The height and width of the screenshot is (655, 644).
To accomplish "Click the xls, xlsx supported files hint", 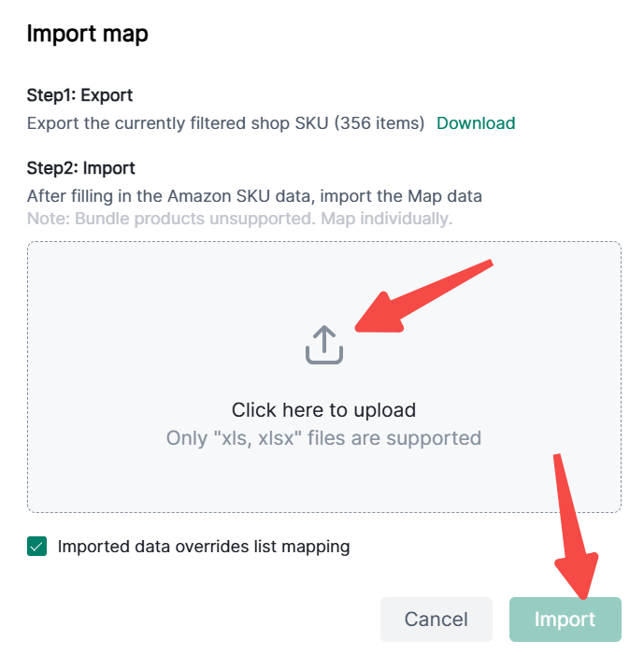I will click(x=323, y=438).
